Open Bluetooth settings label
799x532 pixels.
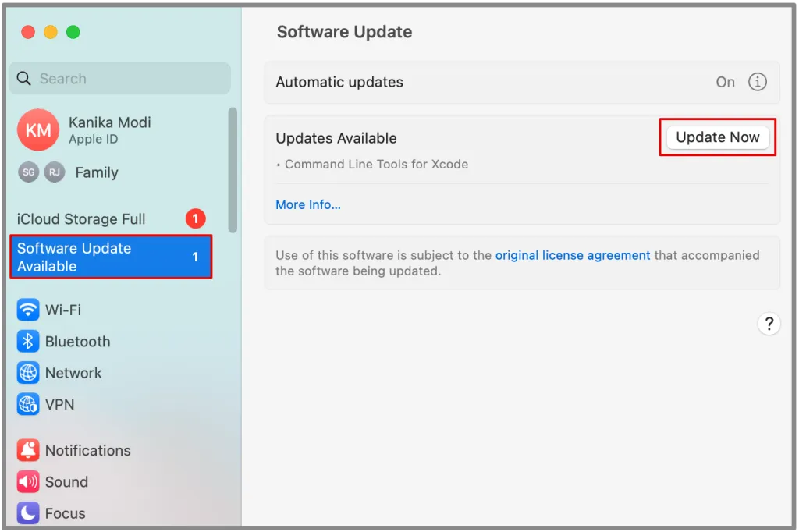tap(77, 342)
